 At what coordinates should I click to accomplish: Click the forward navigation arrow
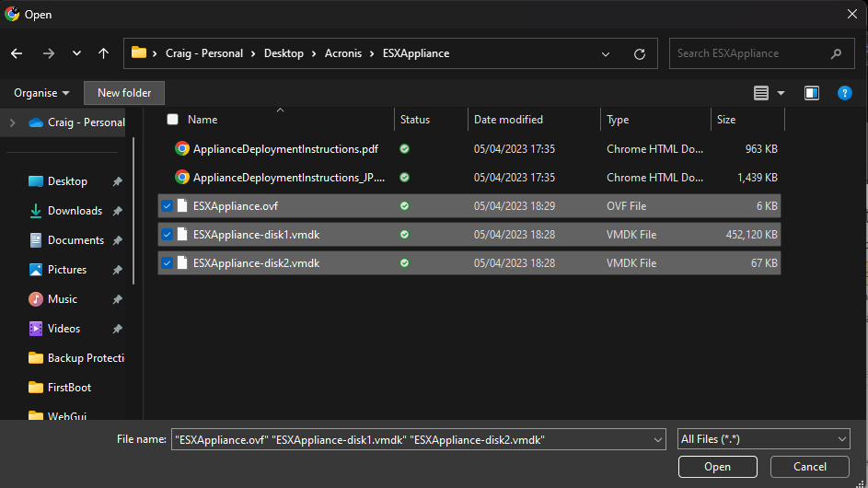pos(49,53)
